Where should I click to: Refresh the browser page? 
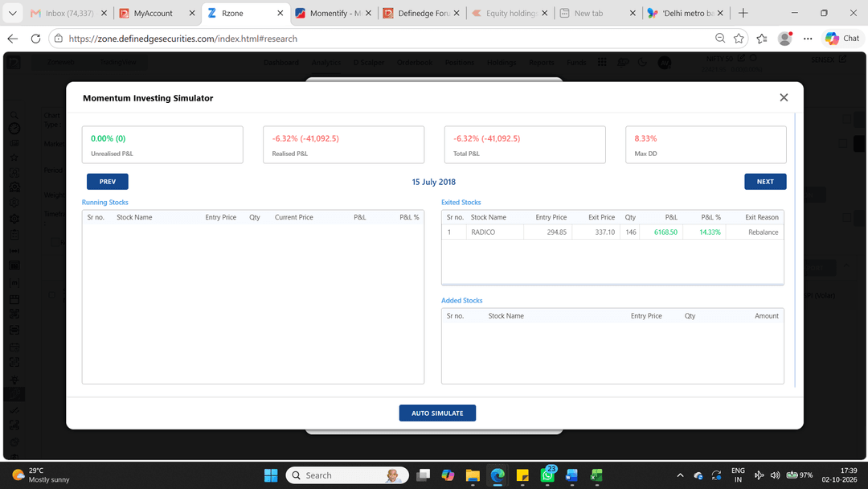pos(35,39)
